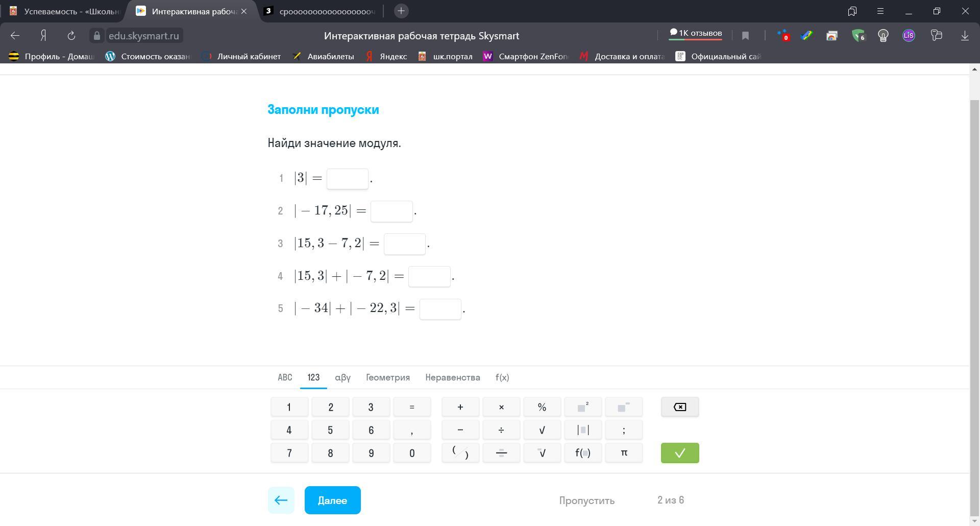The image size is (980, 526).
Task: Insert the pi symbol
Action: tap(624, 453)
